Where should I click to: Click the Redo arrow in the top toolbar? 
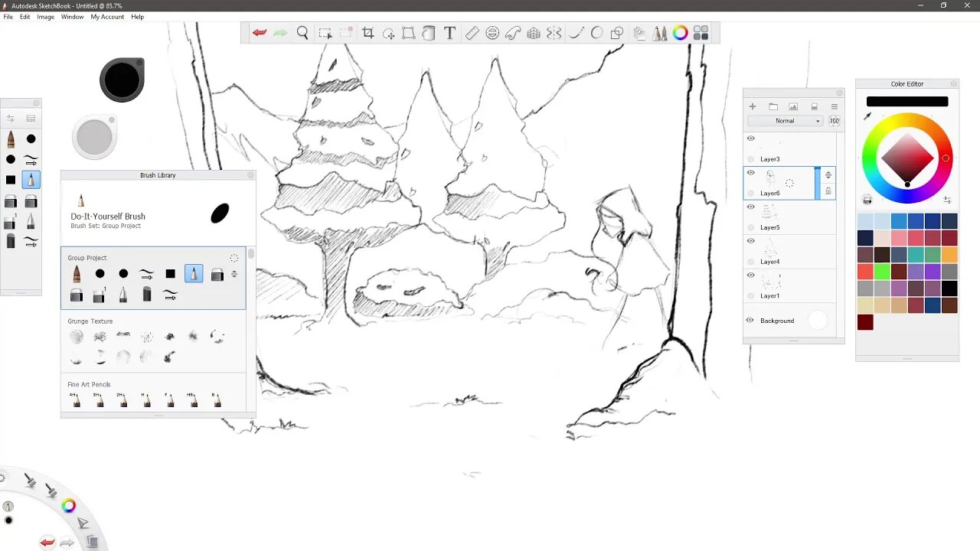(x=280, y=33)
